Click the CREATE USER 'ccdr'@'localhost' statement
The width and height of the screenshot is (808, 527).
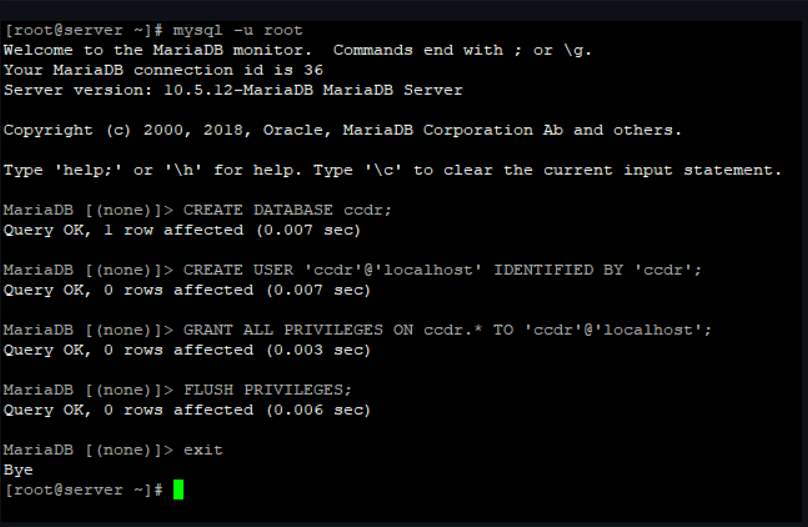coord(443,270)
